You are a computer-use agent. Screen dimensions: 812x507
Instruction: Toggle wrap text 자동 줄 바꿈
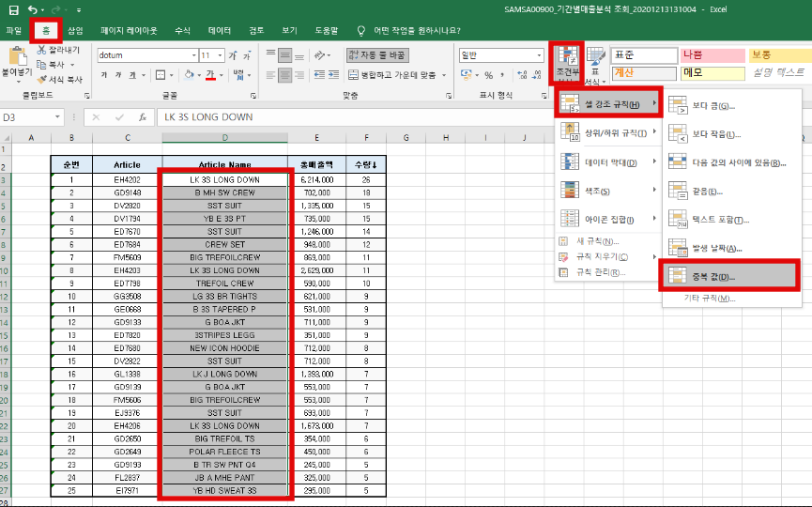pos(377,54)
